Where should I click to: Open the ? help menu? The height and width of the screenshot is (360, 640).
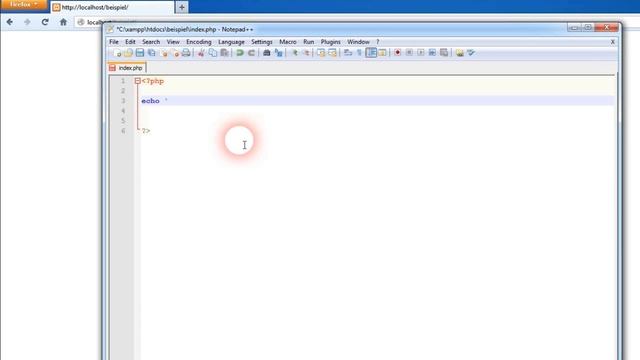378,42
